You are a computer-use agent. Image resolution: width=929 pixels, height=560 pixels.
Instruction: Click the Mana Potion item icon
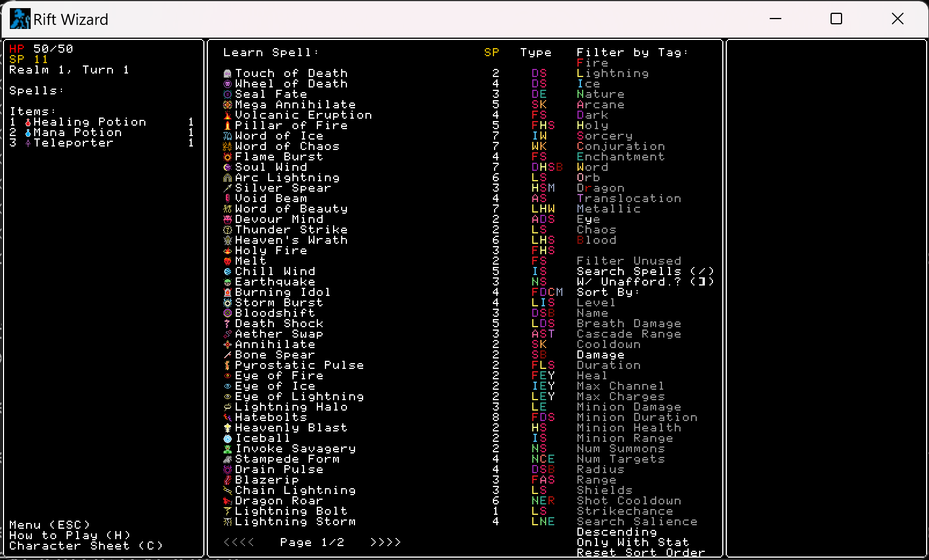coord(28,133)
